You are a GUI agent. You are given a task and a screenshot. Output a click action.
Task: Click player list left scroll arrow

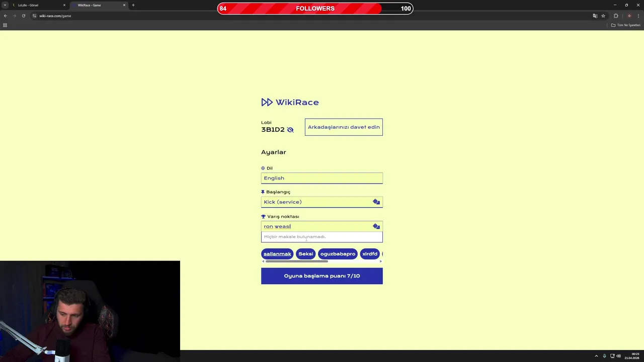tap(263, 261)
